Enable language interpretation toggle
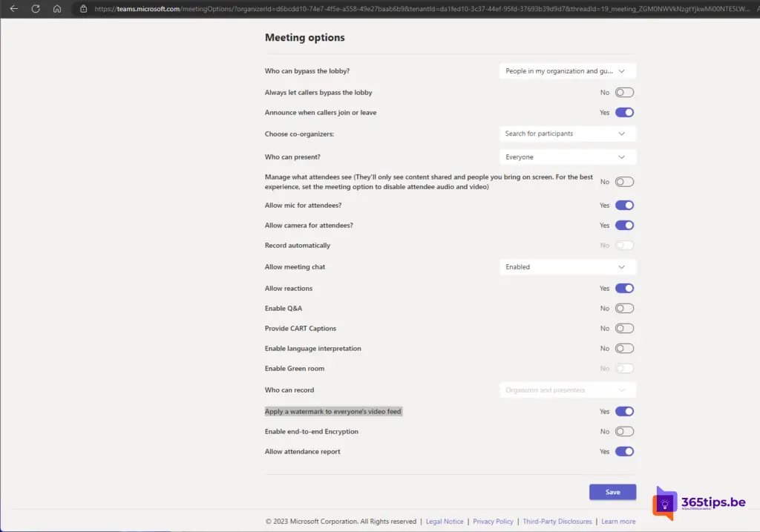The height and width of the screenshot is (532, 760). [x=624, y=349]
